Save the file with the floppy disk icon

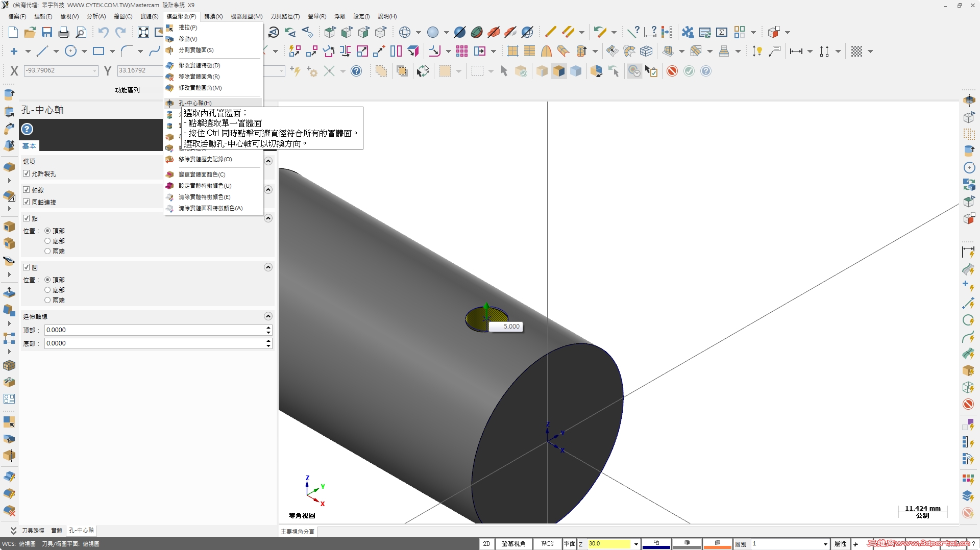(x=47, y=33)
